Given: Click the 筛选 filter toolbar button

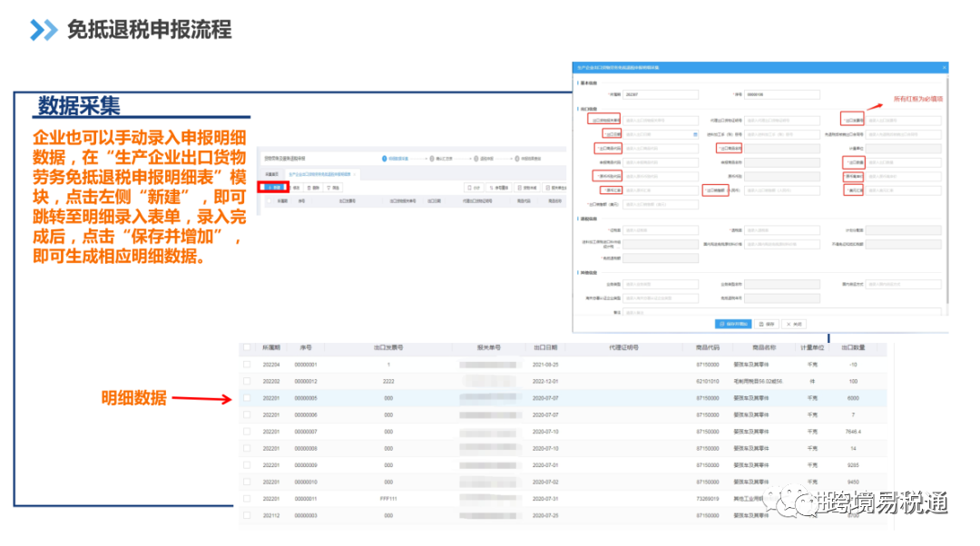Looking at the screenshot, I should [333, 188].
